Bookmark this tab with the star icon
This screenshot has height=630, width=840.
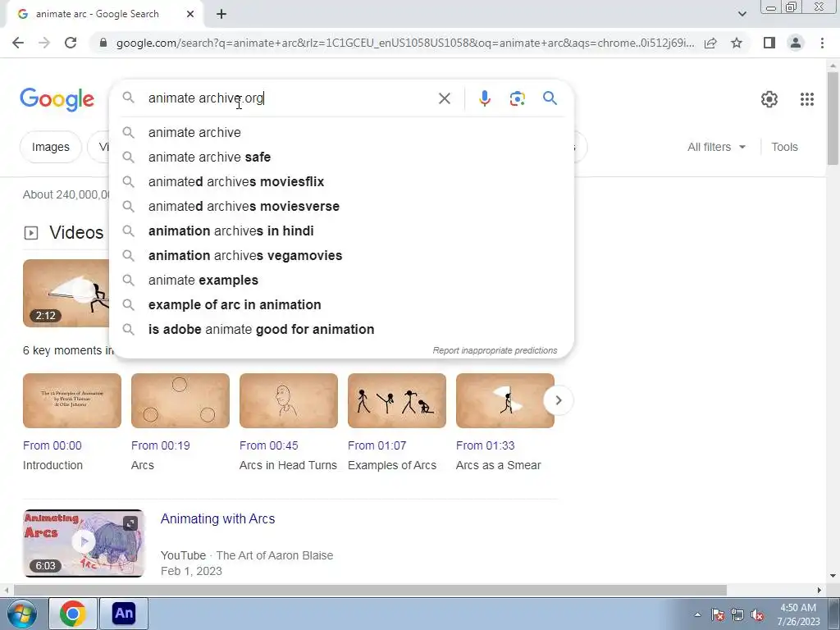[737, 43]
